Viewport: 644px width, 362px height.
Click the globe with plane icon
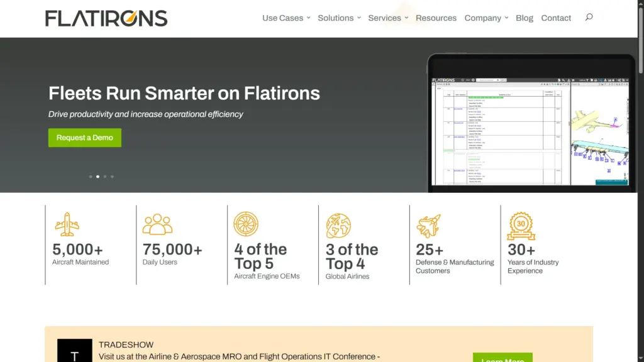tap(338, 226)
